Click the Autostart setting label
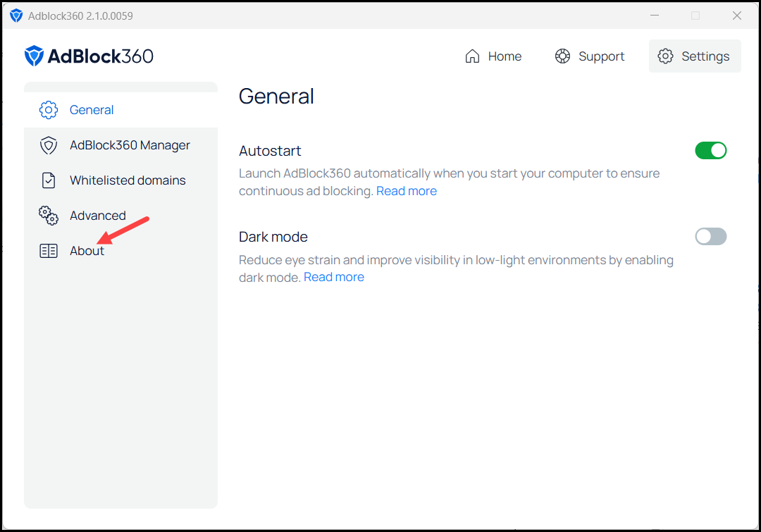The width and height of the screenshot is (761, 532). pos(270,151)
